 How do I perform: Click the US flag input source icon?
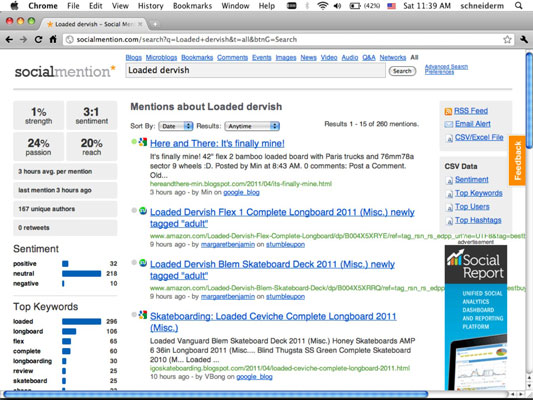pyautogui.click(x=392, y=6)
